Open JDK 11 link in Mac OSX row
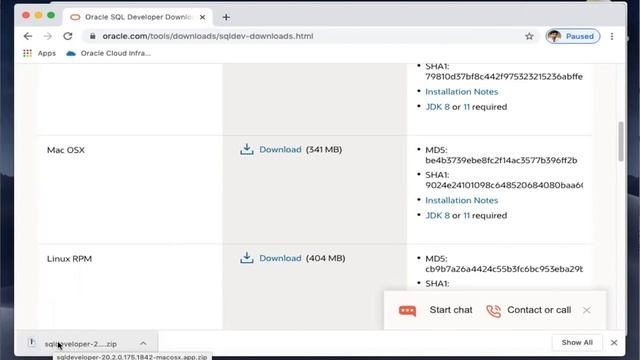Image resolution: width=640 pixels, height=360 pixels. pyautogui.click(x=467, y=216)
